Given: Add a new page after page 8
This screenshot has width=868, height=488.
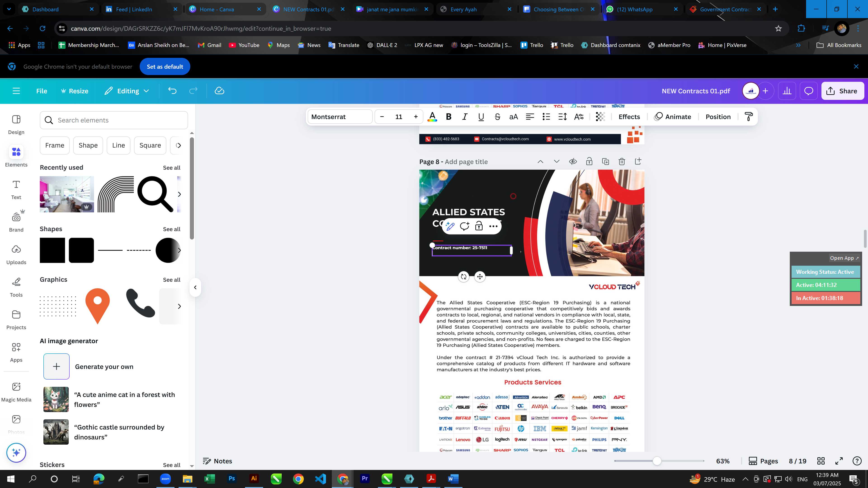Looking at the screenshot, I should [638, 162].
